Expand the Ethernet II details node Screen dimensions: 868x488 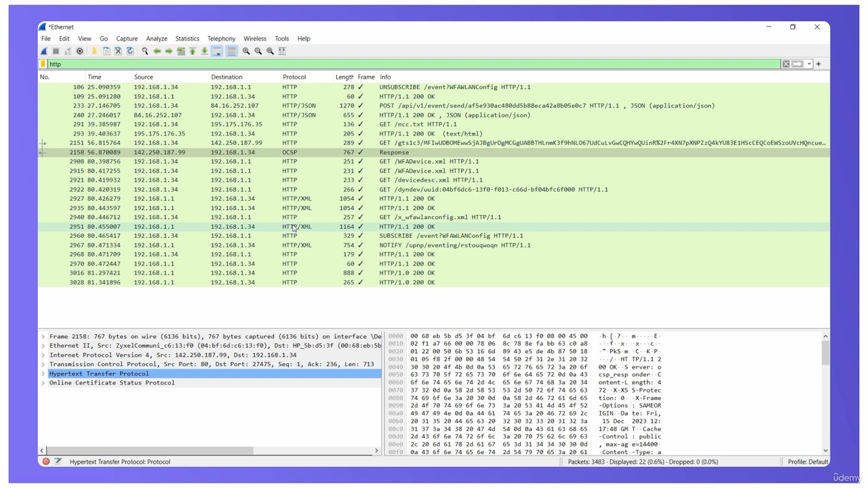pyautogui.click(x=43, y=346)
